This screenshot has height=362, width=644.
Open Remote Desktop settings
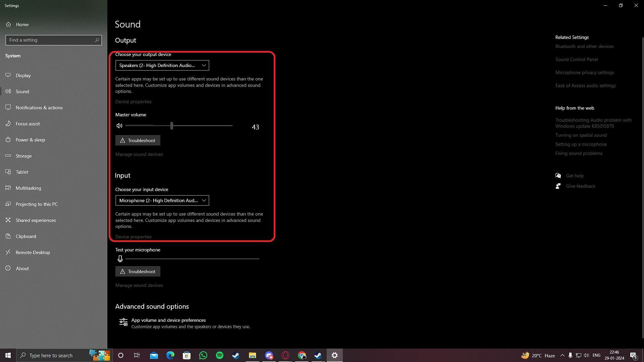[x=54, y=252]
